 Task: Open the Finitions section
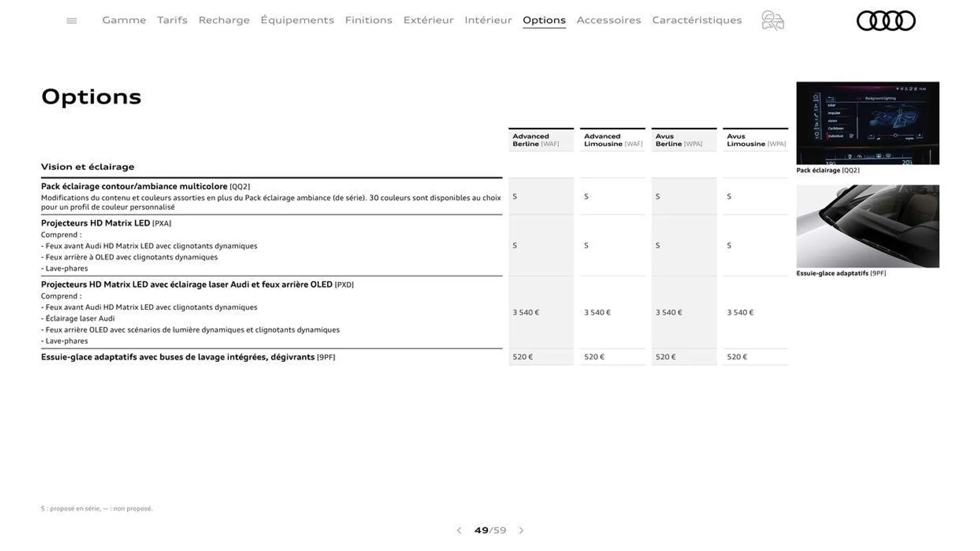click(x=369, y=20)
